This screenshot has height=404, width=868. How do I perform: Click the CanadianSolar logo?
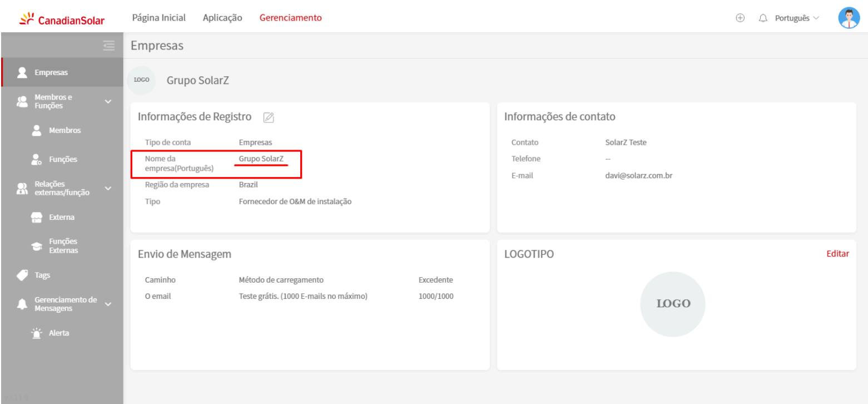pos(62,20)
